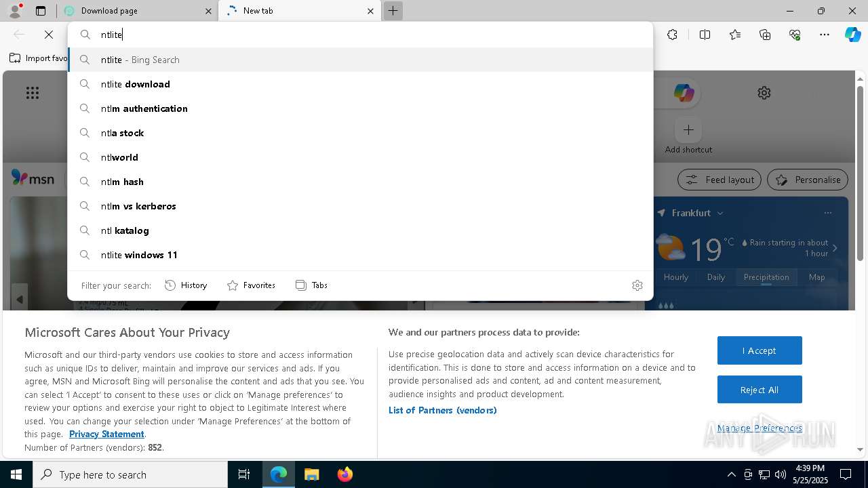Choose the 'ntla stock' suggestion

(360, 133)
